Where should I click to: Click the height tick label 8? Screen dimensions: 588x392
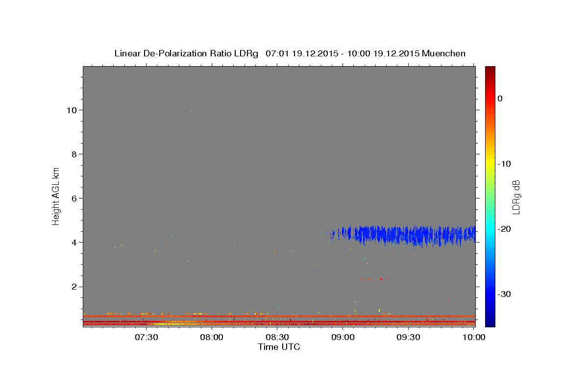point(73,154)
